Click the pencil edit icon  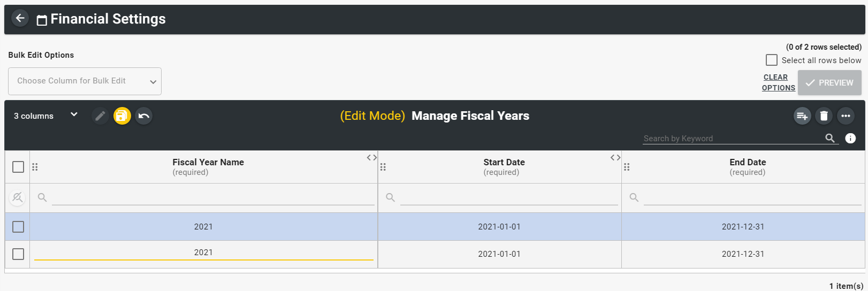100,116
